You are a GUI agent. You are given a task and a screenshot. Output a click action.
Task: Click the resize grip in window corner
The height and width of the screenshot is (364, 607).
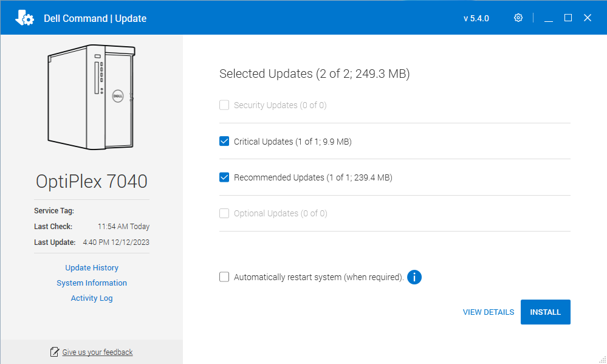(602, 360)
